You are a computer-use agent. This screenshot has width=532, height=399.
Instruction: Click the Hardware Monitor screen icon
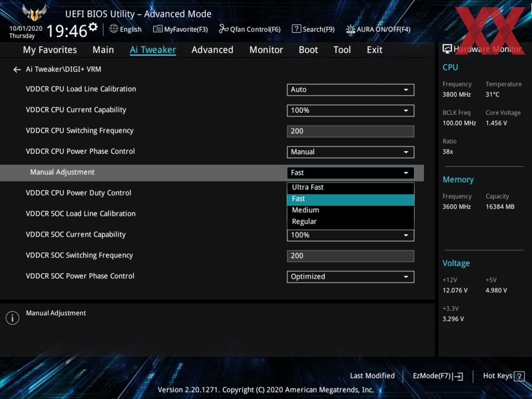coord(447,49)
